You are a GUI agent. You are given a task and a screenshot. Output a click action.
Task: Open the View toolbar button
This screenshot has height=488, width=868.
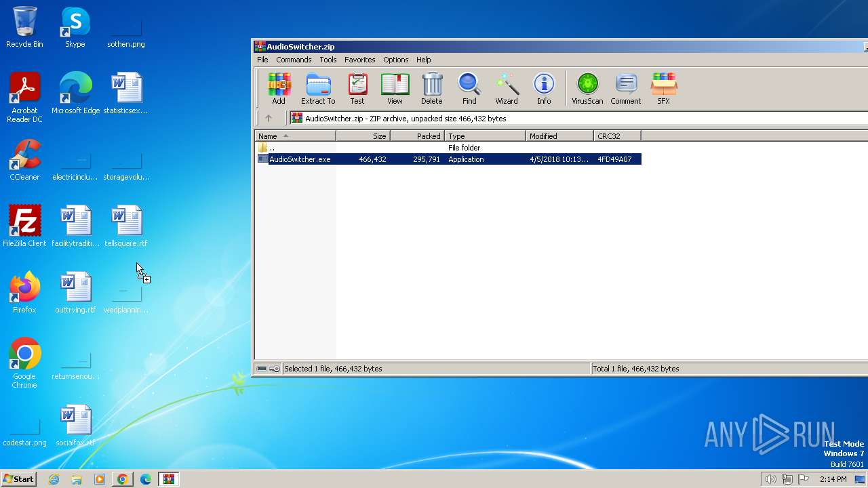point(395,89)
